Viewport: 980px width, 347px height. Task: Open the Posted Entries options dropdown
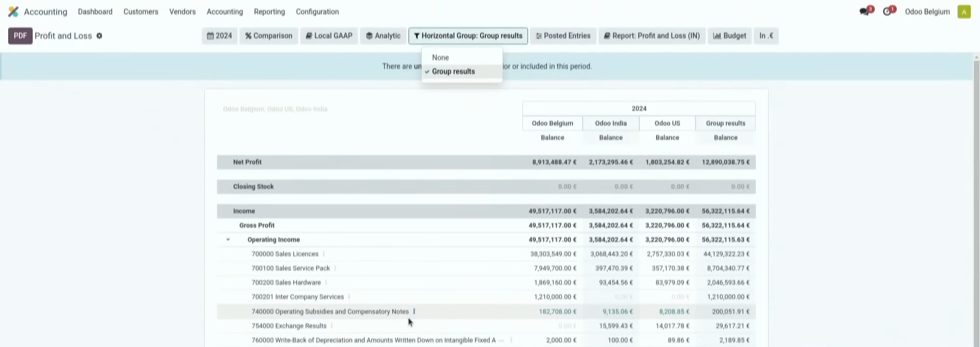click(x=563, y=36)
